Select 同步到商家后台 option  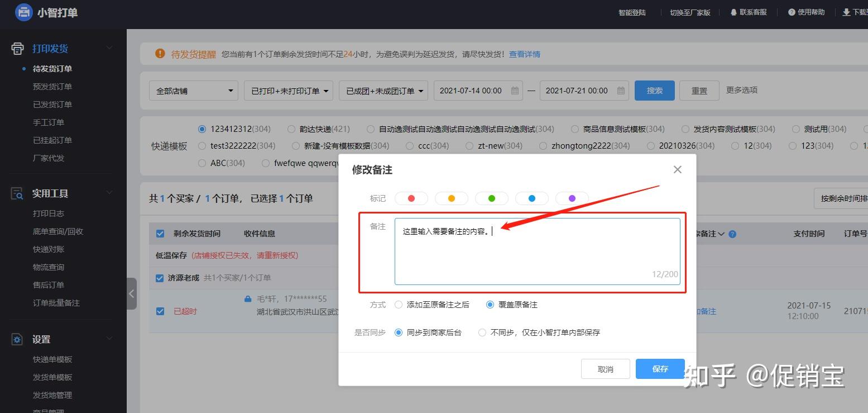coord(399,333)
